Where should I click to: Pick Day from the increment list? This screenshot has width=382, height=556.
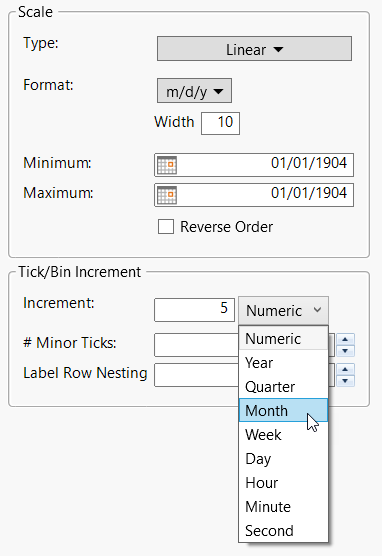283,458
